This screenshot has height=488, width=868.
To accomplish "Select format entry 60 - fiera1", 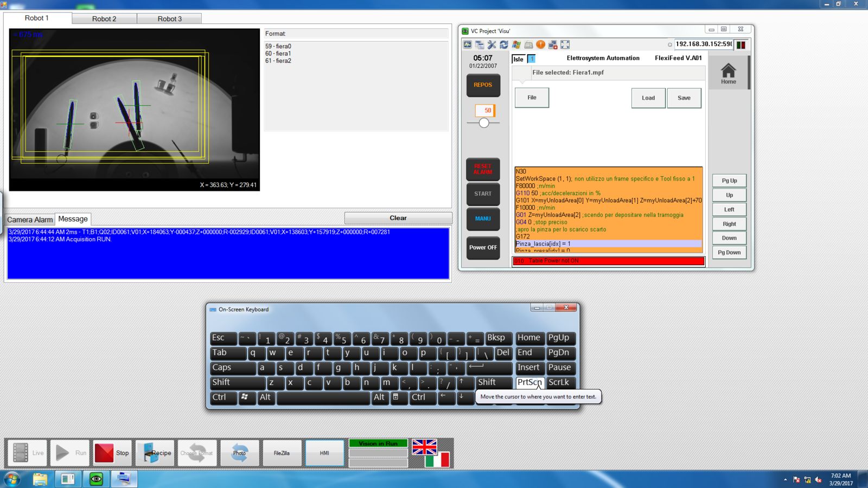I will coord(278,54).
